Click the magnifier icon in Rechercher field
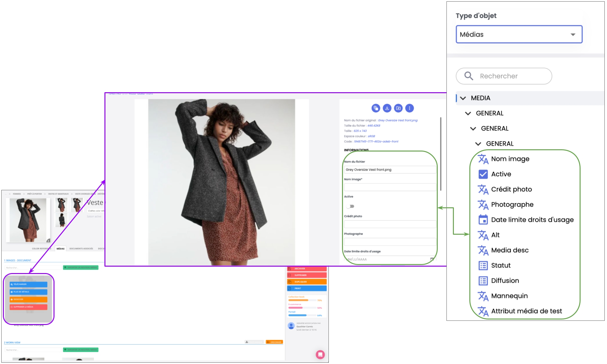The image size is (607, 364). tap(468, 76)
